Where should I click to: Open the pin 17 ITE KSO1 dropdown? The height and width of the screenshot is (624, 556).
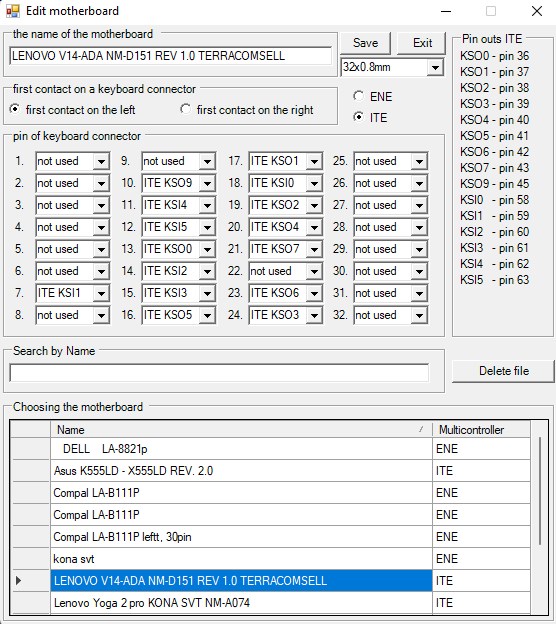tap(314, 161)
